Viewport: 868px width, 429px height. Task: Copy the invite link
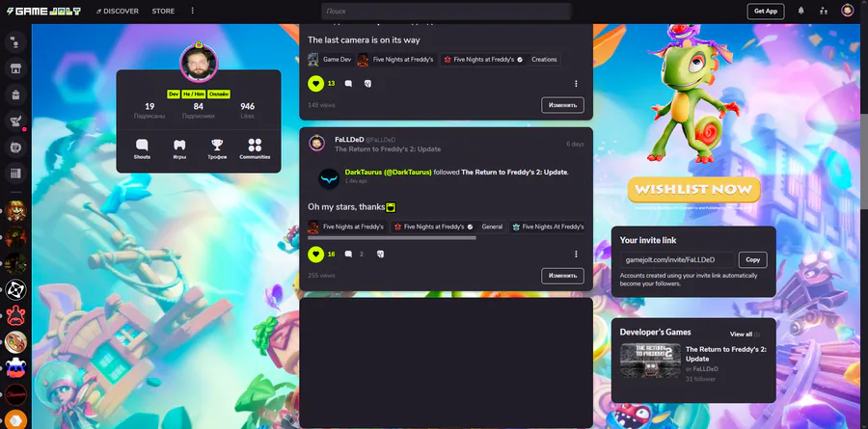pos(753,259)
